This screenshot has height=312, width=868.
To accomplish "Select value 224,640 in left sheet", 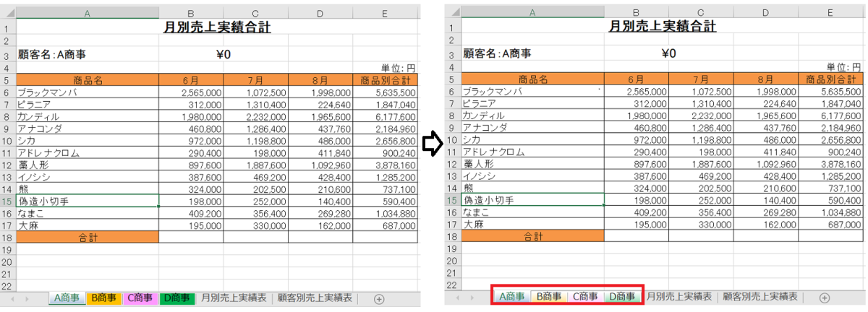I will 320,104.
